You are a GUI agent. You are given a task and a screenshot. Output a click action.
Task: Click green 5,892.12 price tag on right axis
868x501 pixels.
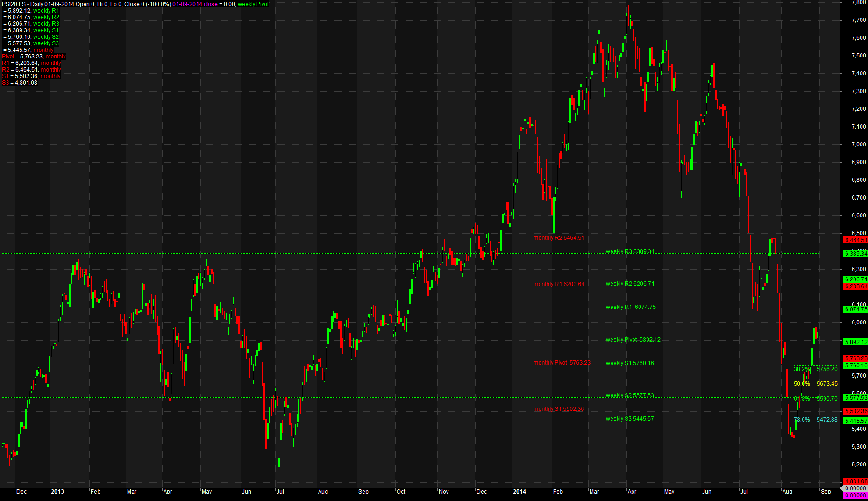[855, 342]
